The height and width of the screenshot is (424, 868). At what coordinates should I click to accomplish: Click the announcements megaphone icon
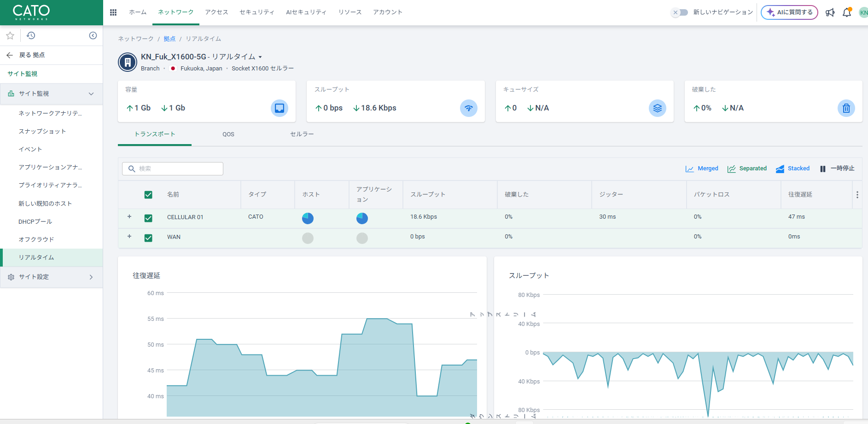(830, 12)
